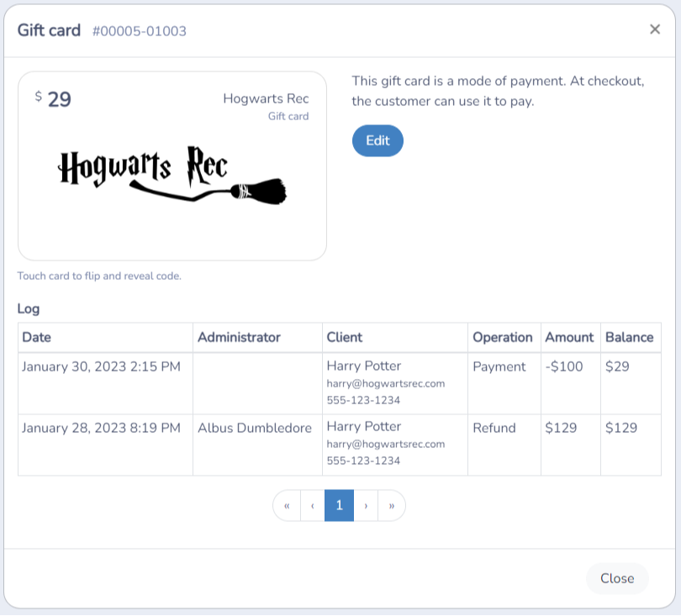Click the $129 amount in the Amount column
This screenshot has width=681, height=616.
[561, 428]
